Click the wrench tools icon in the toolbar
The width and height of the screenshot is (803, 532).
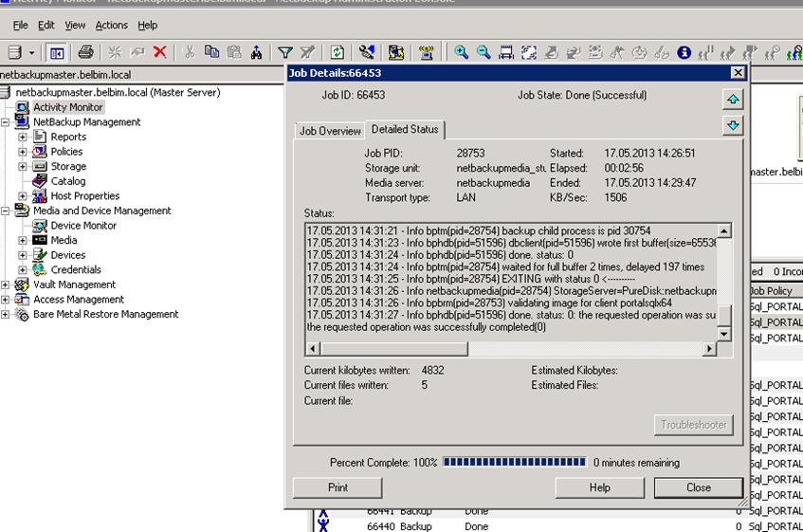click(367, 52)
